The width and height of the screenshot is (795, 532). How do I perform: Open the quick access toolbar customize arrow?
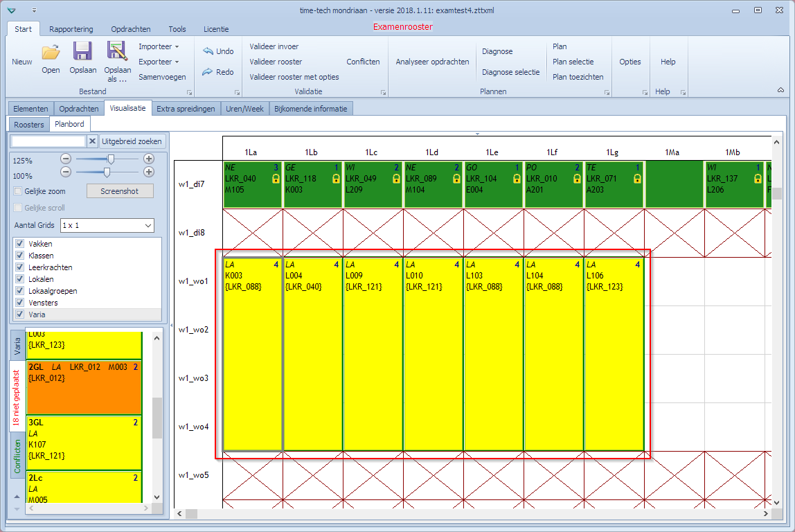pyautogui.click(x=34, y=10)
